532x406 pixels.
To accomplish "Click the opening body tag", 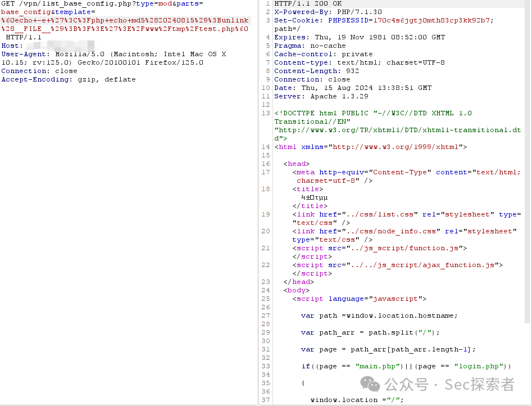I will click(x=297, y=290).
